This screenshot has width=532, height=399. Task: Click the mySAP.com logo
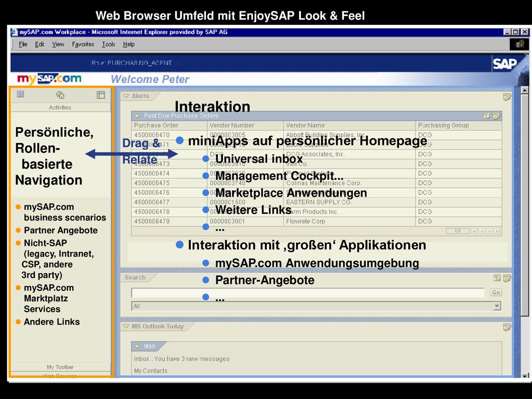pyautogui.click(x=49, y=79)
